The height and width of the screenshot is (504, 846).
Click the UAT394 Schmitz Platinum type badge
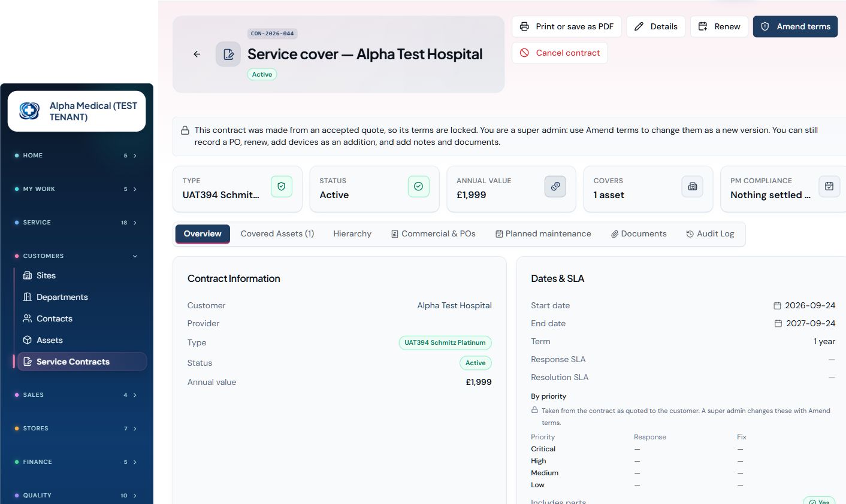click(x=445, y=343)
